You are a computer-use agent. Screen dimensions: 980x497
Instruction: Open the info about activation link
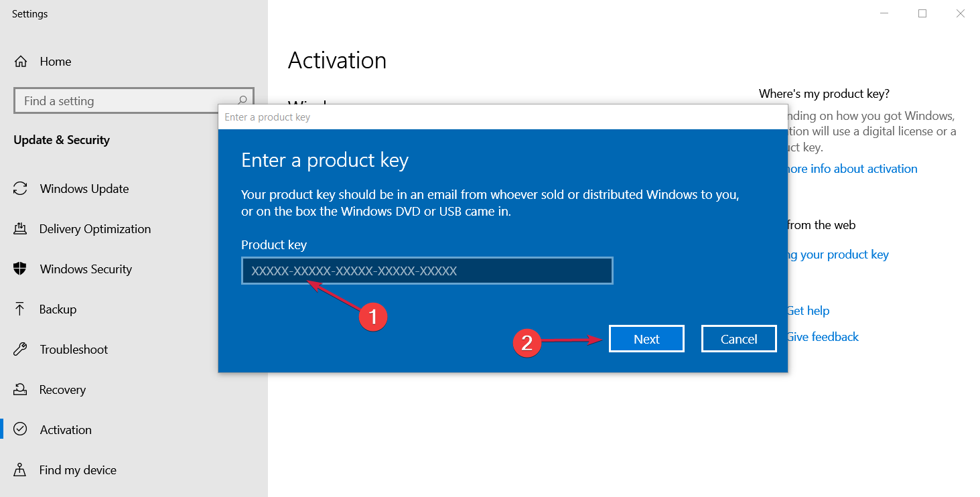(x=853, y=169)
